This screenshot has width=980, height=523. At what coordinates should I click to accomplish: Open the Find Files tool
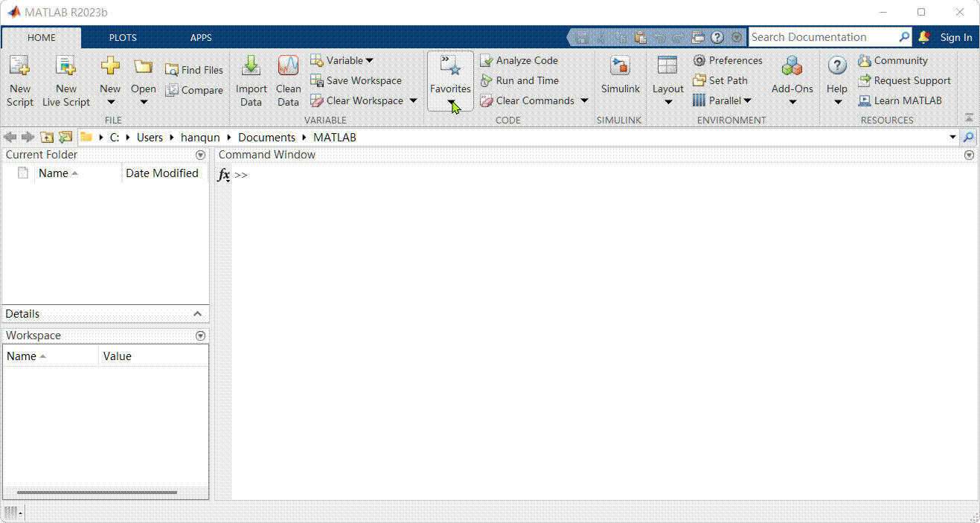point(193,70)
